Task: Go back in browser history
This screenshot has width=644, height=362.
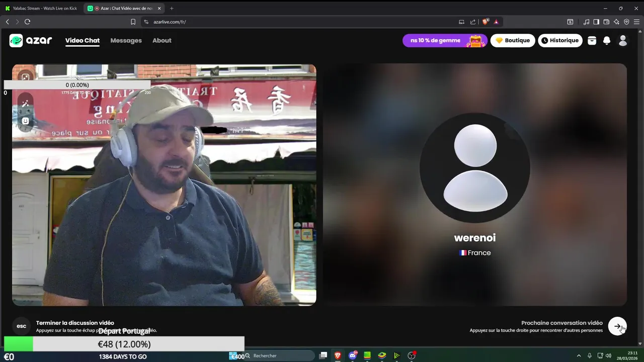Action: point(7,22)
